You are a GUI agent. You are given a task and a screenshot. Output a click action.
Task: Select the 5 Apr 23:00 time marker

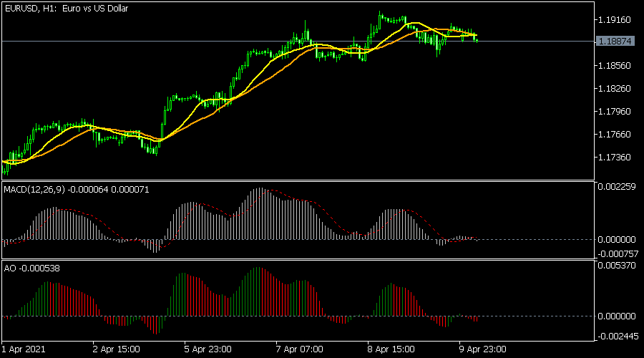208,349
